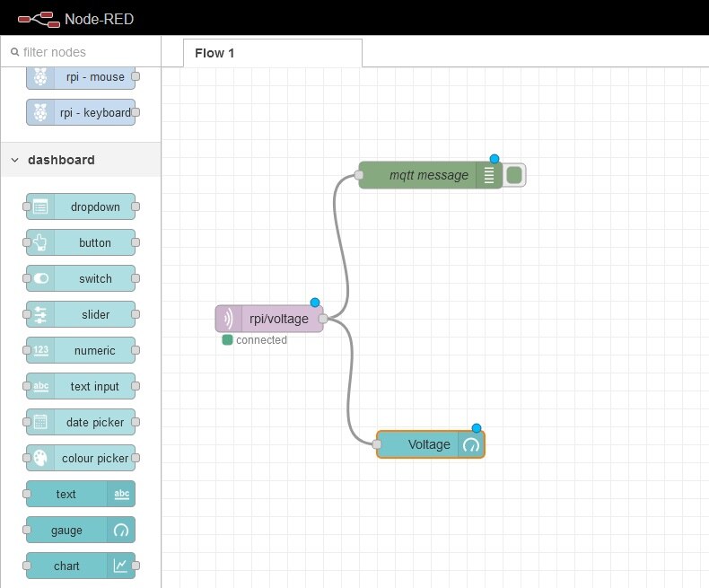Click the connected status label
This screenshot has width=709, height=588.
coord(261,340)
